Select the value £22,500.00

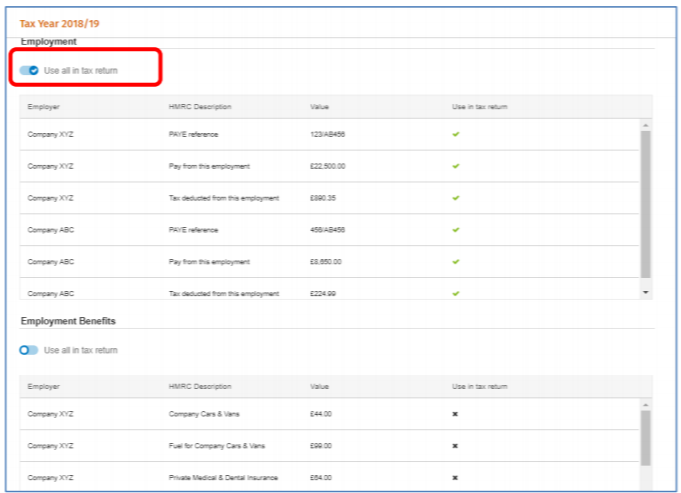pos(327,166)
